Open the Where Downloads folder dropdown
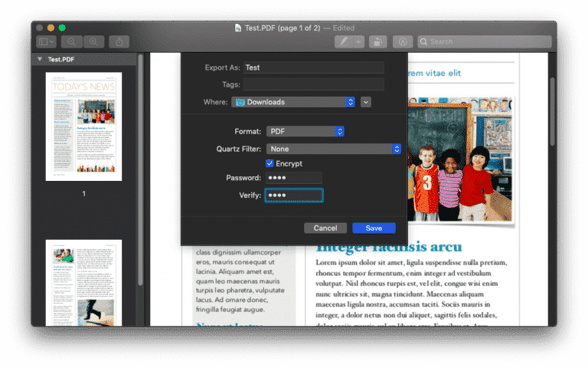The height and width of the screenshot is (368, 588). tap(295, 102)
